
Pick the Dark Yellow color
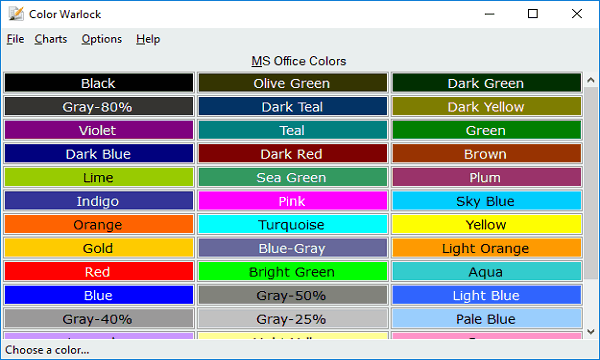tap(486, 107)
